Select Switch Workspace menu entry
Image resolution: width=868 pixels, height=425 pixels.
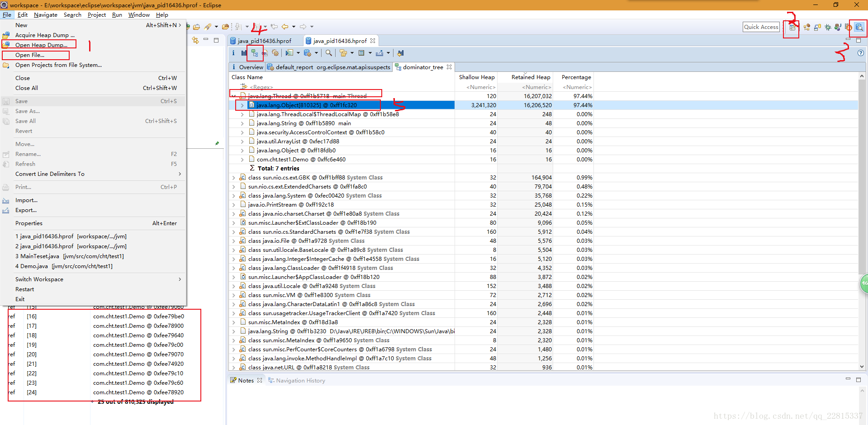point(39,279)
